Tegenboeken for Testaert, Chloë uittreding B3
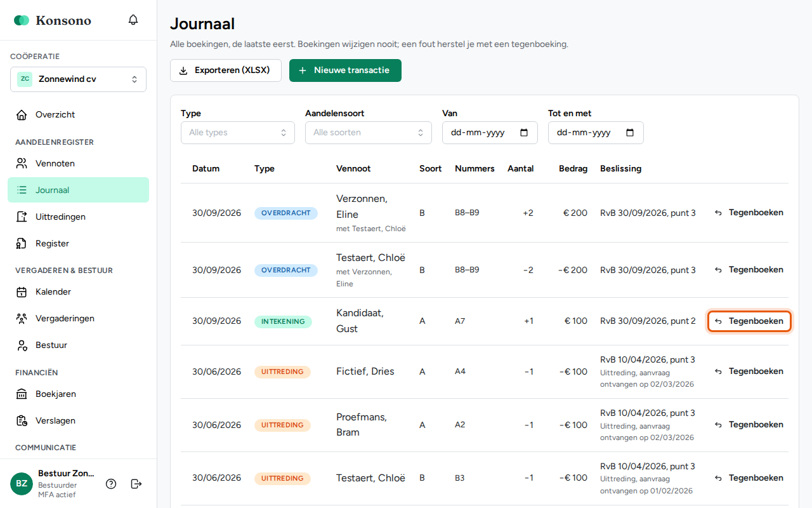The height and width of the screenshot is (508, 812). click(x=749, y=478)
